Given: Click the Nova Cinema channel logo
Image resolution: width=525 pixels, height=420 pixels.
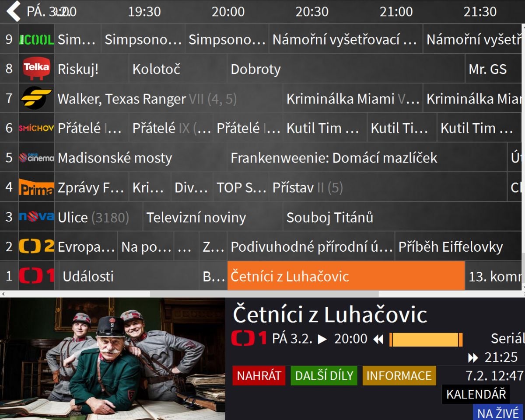Looking at the screenshot, I should (x=36, y=158).
